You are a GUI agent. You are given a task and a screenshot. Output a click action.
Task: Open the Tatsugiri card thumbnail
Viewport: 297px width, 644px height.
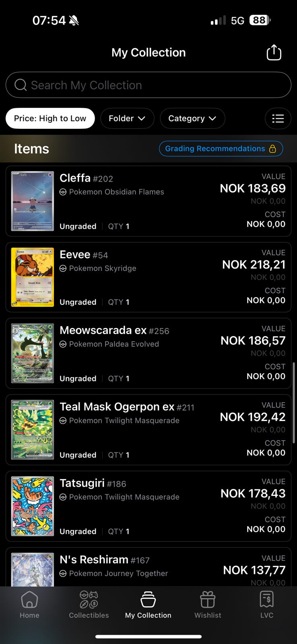coord(33,506)
